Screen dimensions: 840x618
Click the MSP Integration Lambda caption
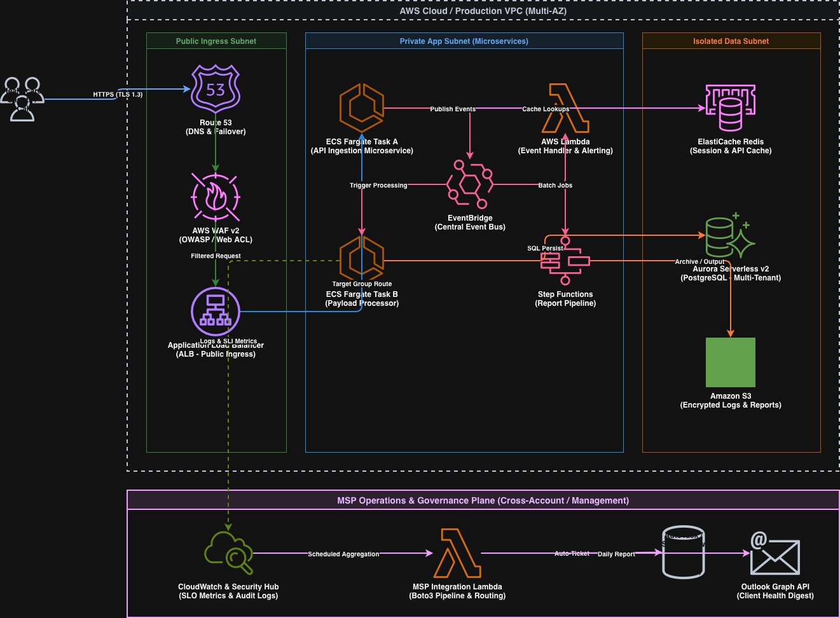tap(457, 591)
